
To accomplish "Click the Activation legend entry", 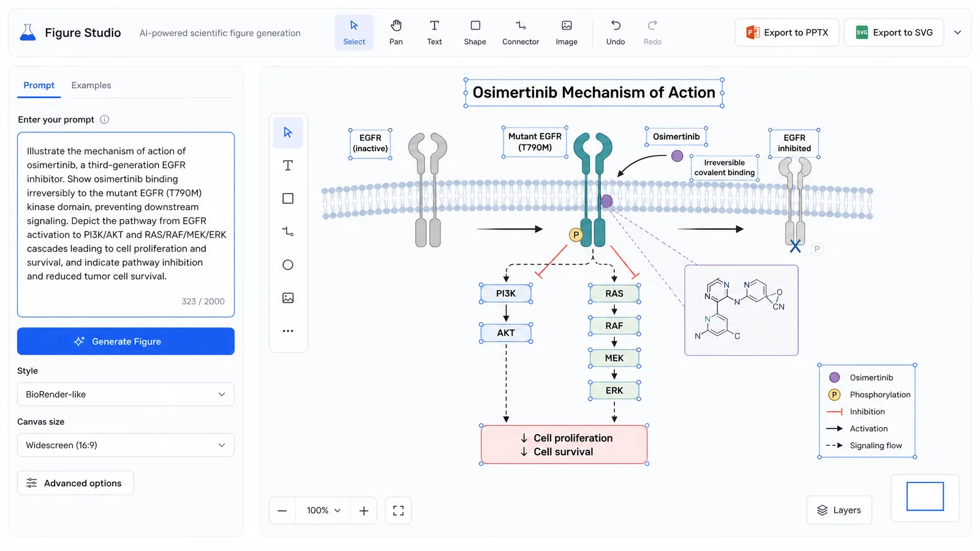I will point(857,429).
